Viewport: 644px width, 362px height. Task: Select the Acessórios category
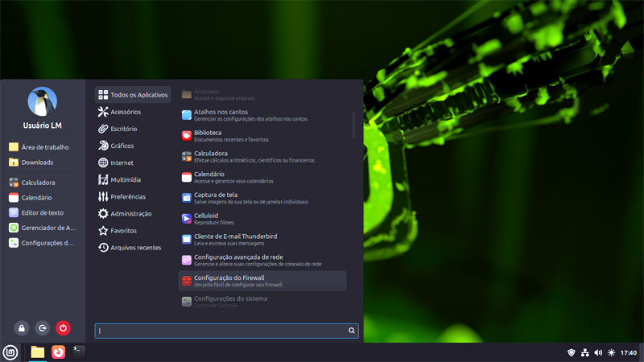[x=133, y=112]
